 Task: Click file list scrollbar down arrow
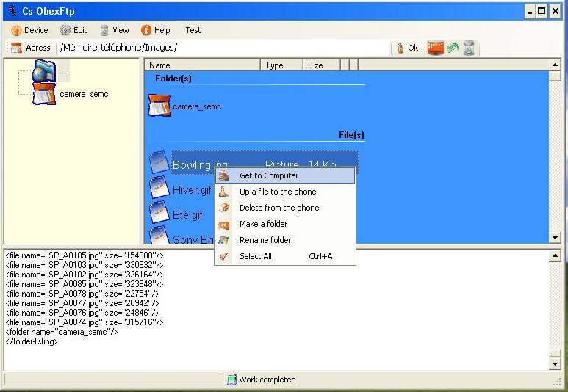click(x=555, y=237)
